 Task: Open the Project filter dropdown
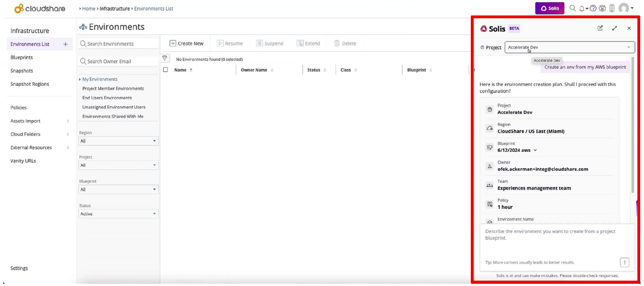click(x=118, y=165)
